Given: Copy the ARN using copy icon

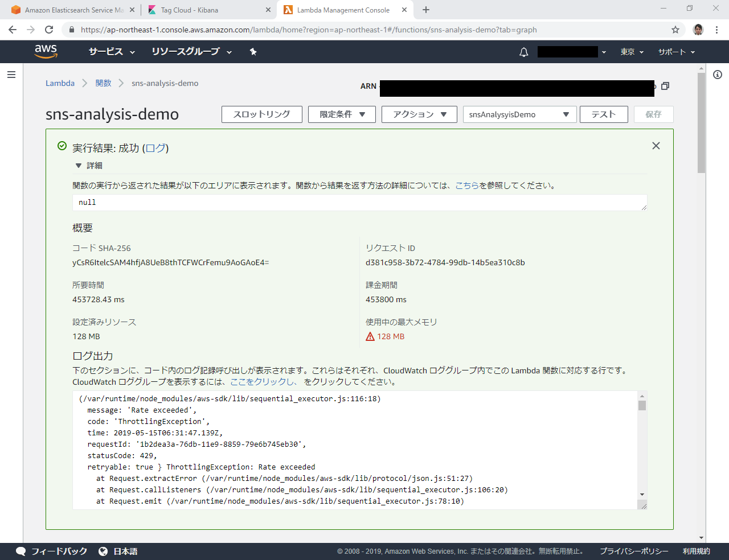Looking at the screenshot, I should pos(665,86).
